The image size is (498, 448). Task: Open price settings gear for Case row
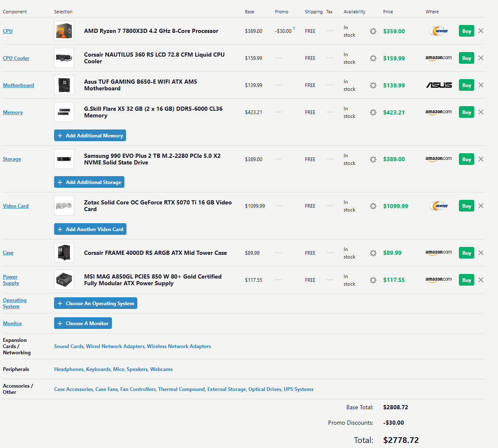(x=373, y=253)
